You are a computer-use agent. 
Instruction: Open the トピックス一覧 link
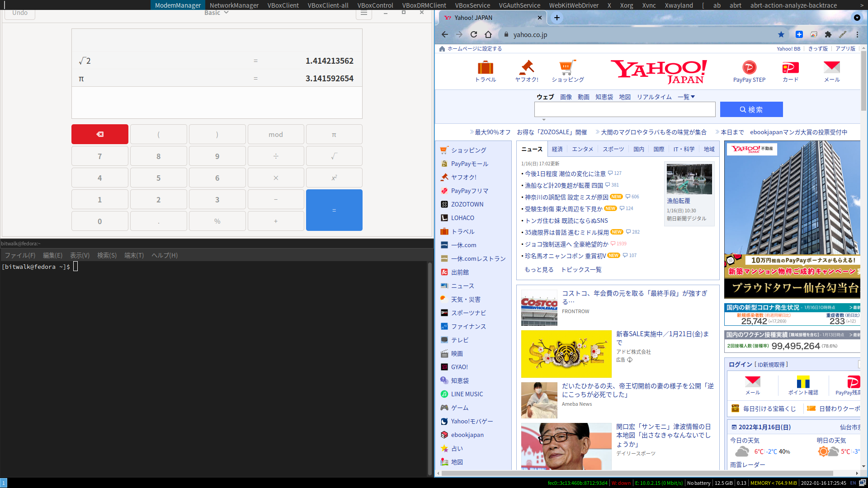pos(581,270)
